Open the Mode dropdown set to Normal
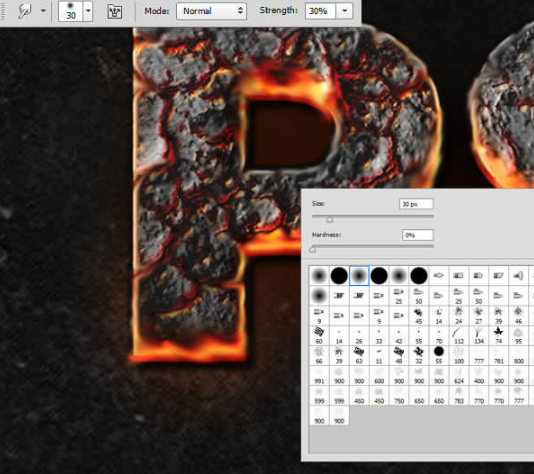 (x=211, y=11)
